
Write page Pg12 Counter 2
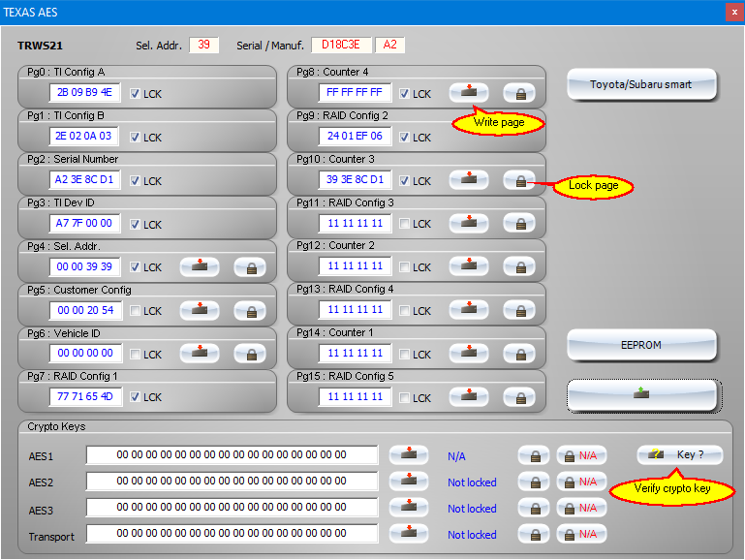click(469, 265)
